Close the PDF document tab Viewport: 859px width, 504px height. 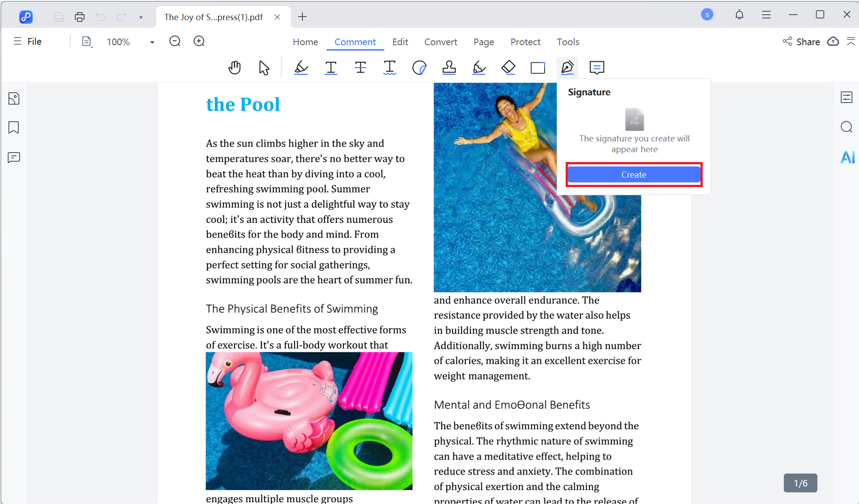(277, 17)
